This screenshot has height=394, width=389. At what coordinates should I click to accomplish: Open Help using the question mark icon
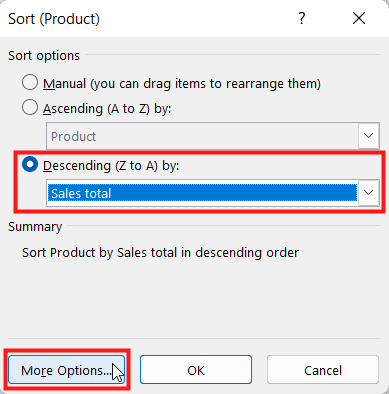pos(302,19)
